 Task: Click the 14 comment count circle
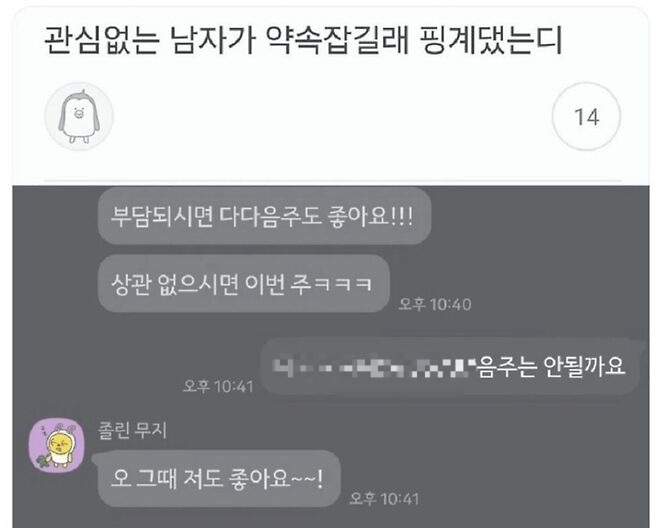coord(586,116)
